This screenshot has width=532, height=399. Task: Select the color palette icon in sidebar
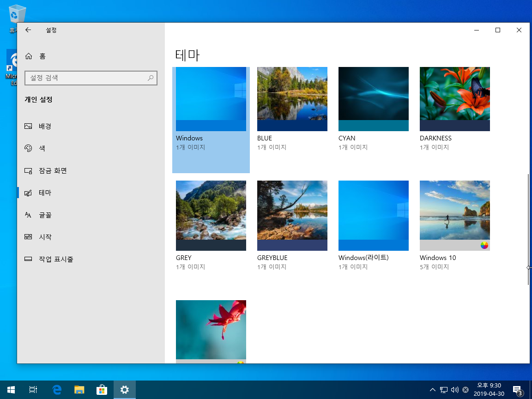(x=28, y=148)
